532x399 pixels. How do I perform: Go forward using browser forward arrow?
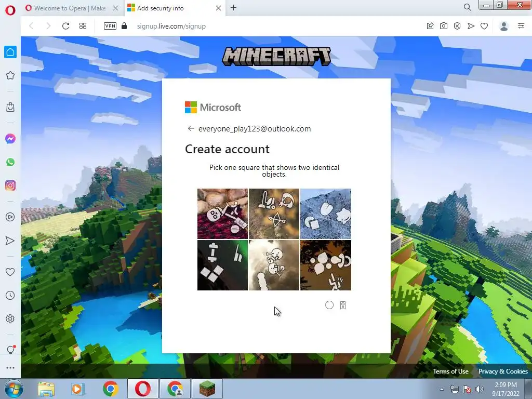coord(48,26)
